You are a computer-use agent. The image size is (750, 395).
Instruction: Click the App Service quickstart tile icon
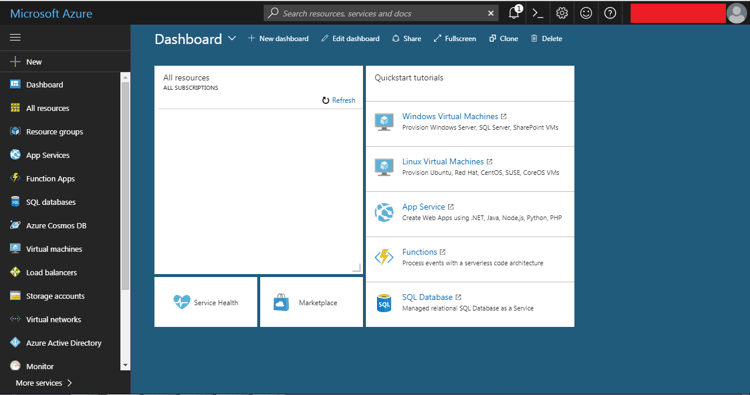click(x=384, y=212)
